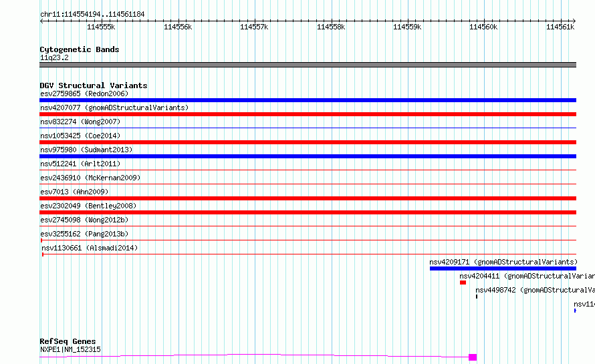The height and width of the screenshot is (364, 595).
Task: Click the thin red line for esv2436910 (McKernan2009)
Action: (308, 184)
